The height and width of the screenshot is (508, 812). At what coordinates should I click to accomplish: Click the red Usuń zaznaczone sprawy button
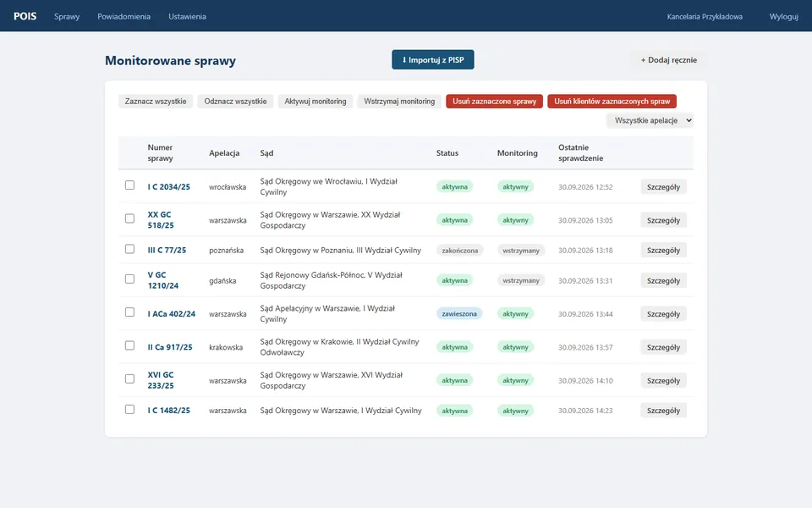point(495,101)
